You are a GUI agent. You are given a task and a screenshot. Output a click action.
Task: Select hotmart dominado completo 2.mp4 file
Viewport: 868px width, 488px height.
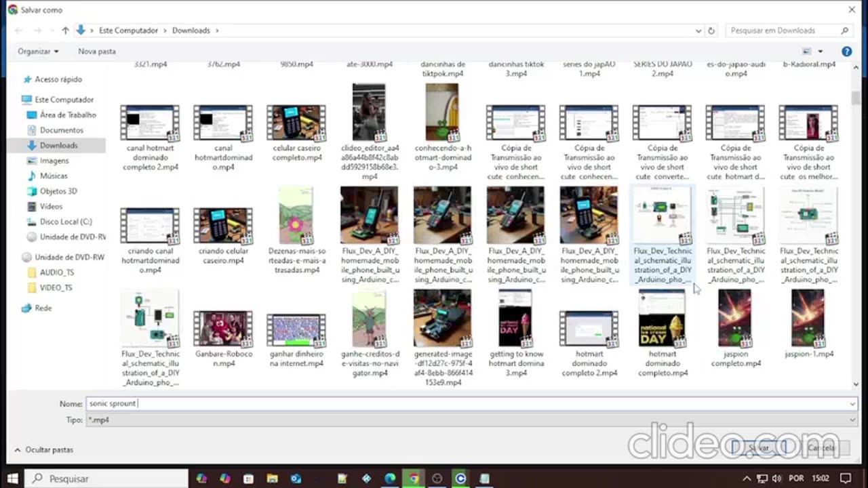[x=589, y=344]
